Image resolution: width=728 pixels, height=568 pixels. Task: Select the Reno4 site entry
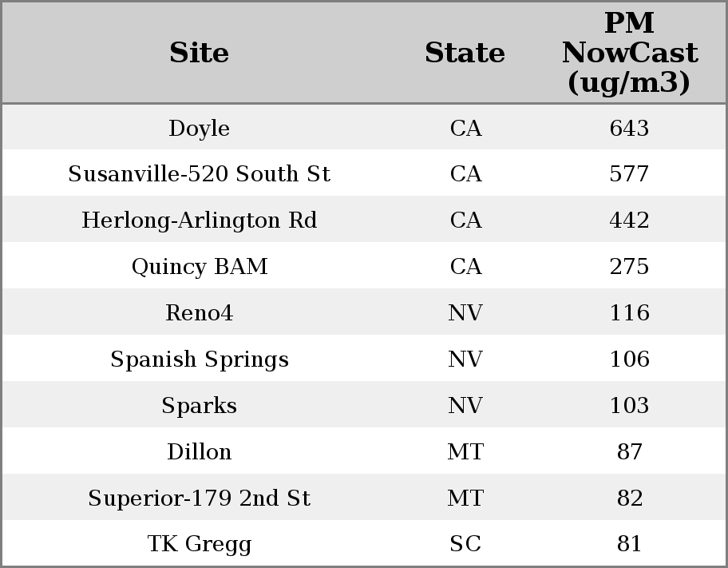point(199,313)
